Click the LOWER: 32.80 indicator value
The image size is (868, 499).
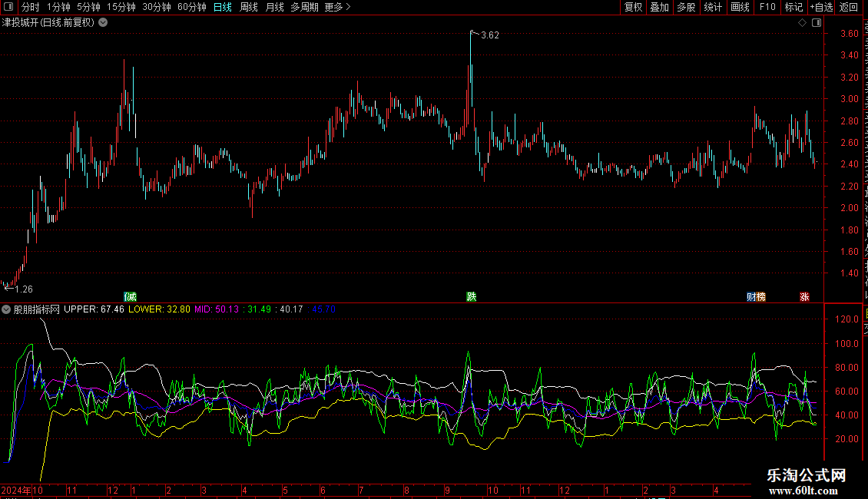coord(160,309)
